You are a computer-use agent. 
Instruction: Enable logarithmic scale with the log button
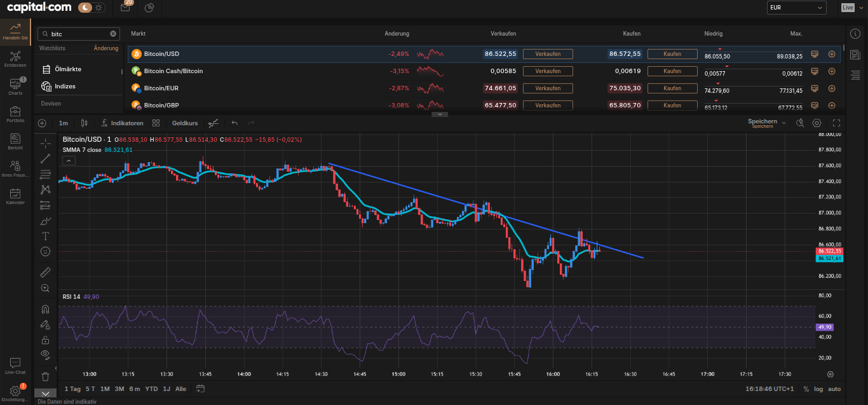[818, 388]
